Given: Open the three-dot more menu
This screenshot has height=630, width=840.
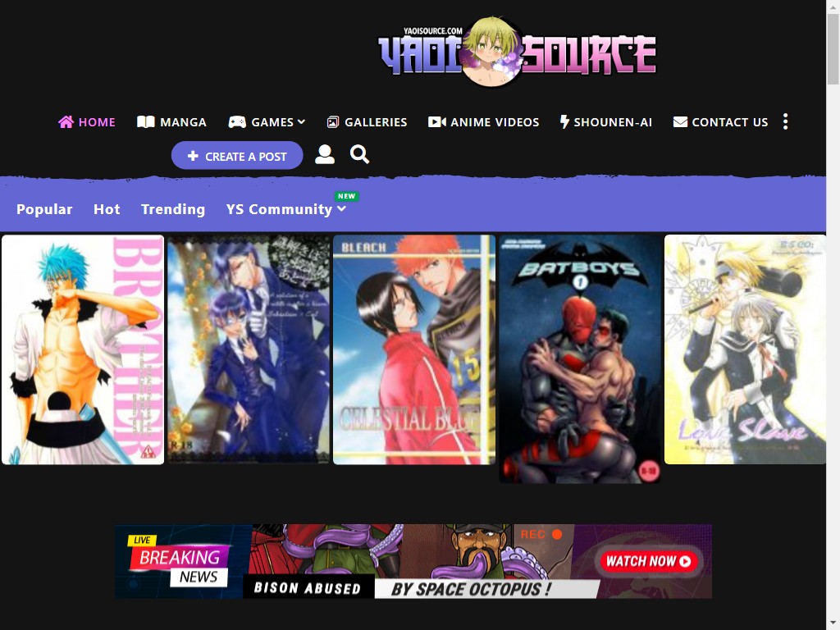Looking at the screenshot, I should pyautogui.click(x=785, y=122).
